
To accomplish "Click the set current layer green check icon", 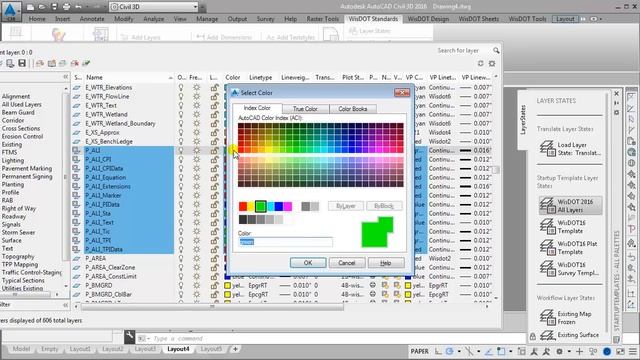I will click(x=86, y=63).
